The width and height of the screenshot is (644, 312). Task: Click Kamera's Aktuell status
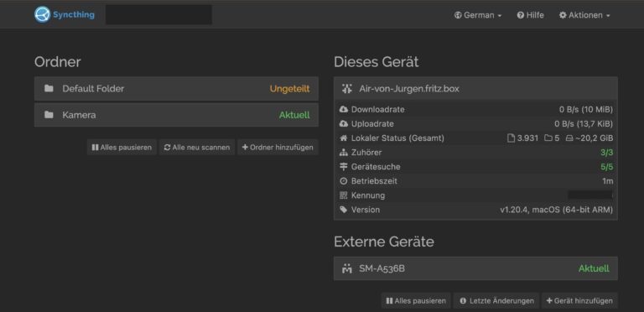[294, 115]
